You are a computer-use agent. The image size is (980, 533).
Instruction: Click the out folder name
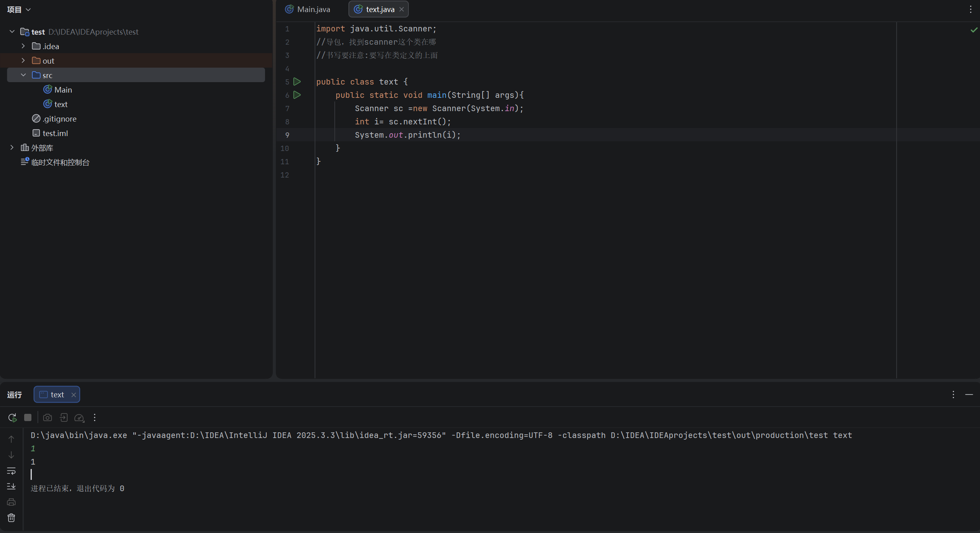[48, 61]
